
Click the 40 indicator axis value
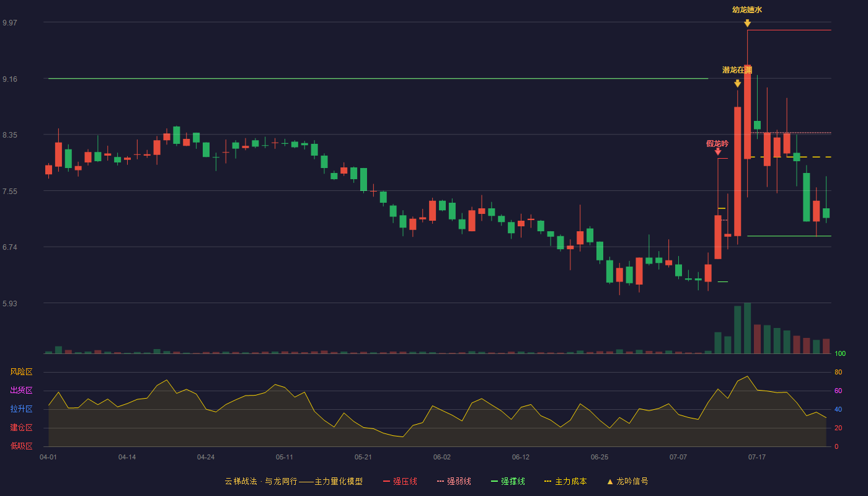pyautogui.click(x=838, y=409)
